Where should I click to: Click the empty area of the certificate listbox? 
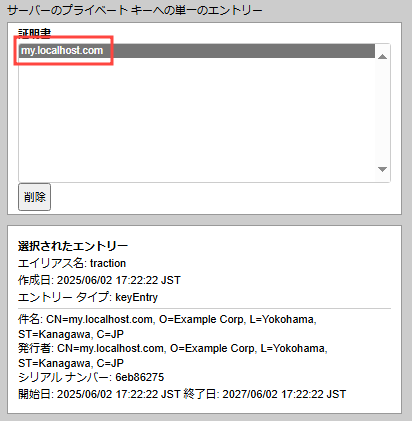point(197,120)
